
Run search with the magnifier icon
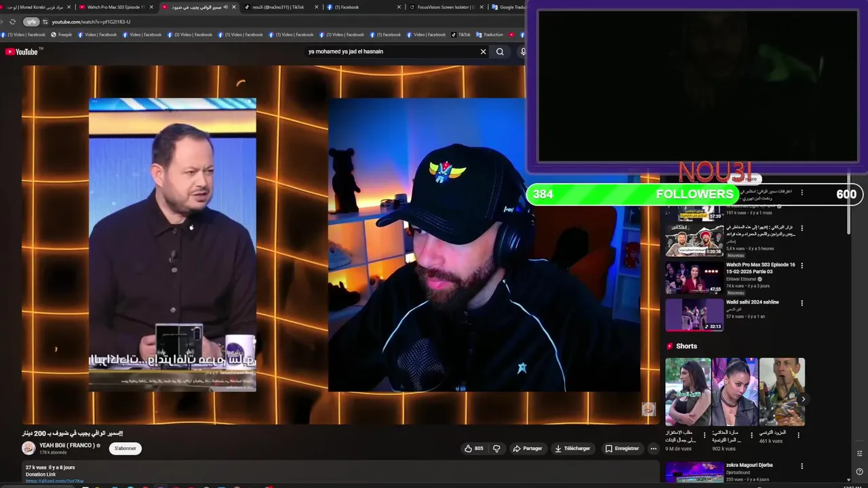click(x=500, y=52)
